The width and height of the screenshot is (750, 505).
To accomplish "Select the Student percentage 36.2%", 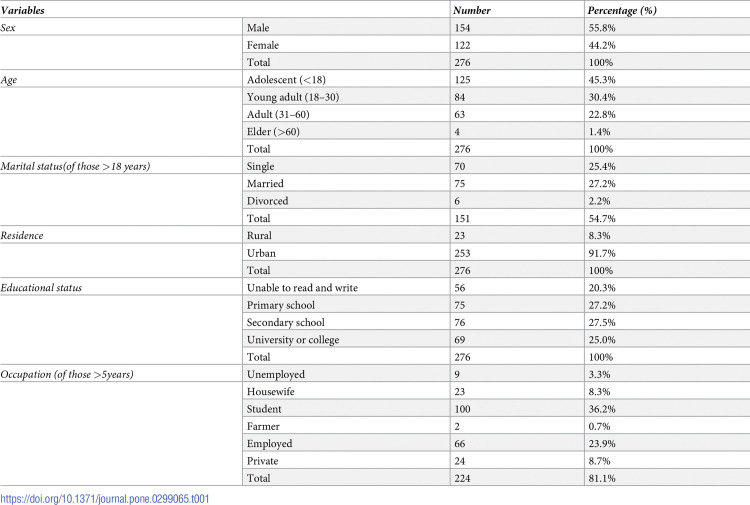I will click(602, 409).
